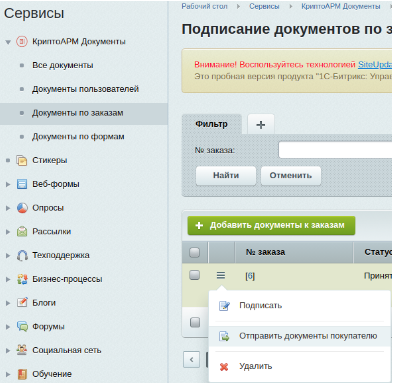Follow the SiteUpdate link in warning
The height and width of the screenshot is (383, 393).
tap(375, 64)
